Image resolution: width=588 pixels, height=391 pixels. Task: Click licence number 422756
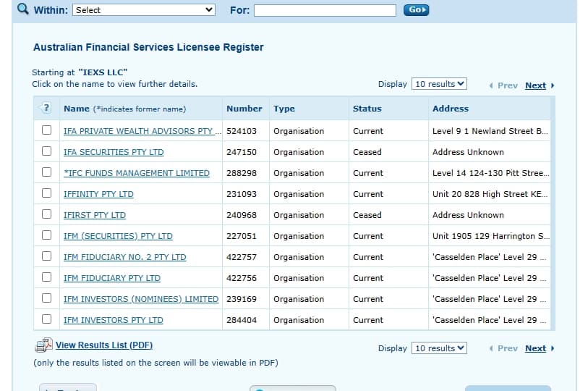242,278
